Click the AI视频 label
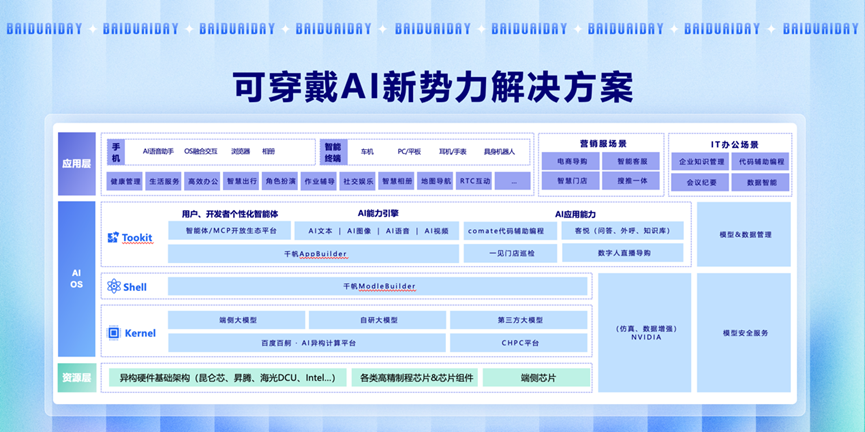The height and width of the screenshot is (432, 865). (436, 231)
